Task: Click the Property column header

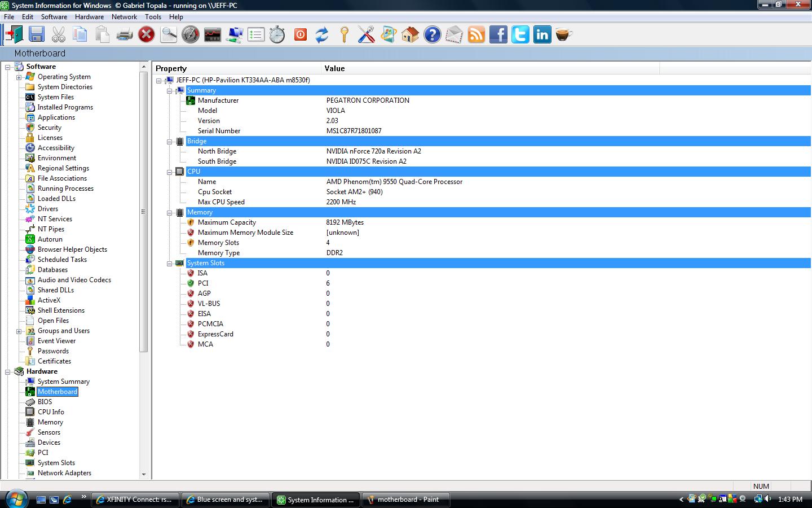Action: [x=237, y=68]
